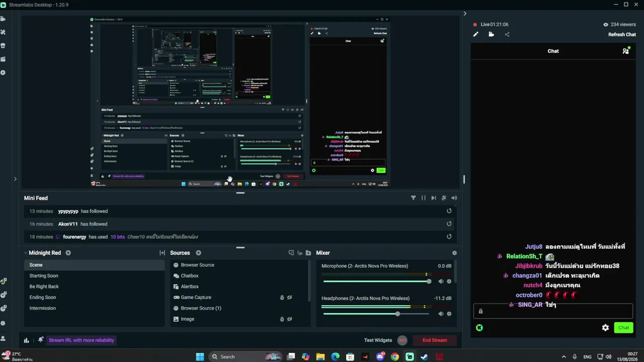Viewport: 644px width, 362px height.
Task: Open the Editor icon in left sidebar
Action: pyautogui.click(x=3, y=19)
